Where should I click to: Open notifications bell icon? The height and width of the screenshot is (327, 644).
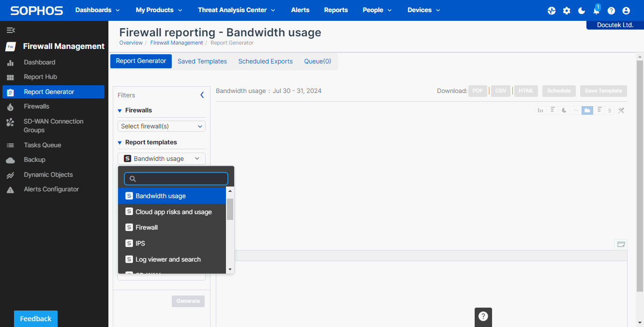tap(597, 11)
